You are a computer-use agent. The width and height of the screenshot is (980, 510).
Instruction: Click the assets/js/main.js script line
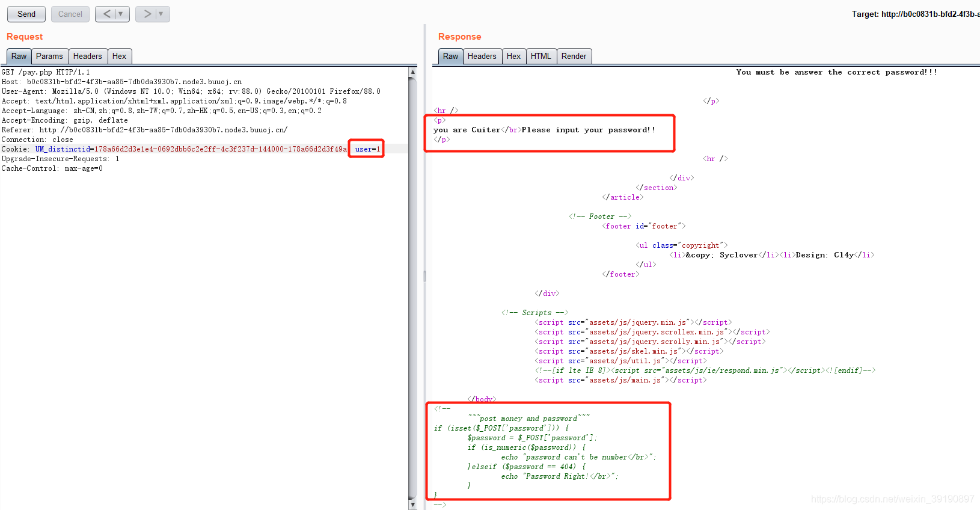620,380
